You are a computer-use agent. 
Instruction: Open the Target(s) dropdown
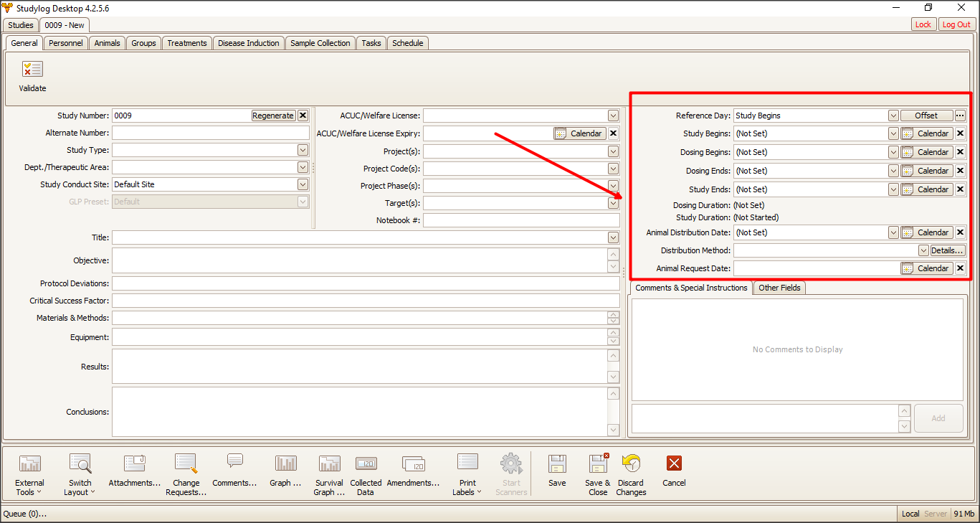pyautogui.click(x=613, y=203)
